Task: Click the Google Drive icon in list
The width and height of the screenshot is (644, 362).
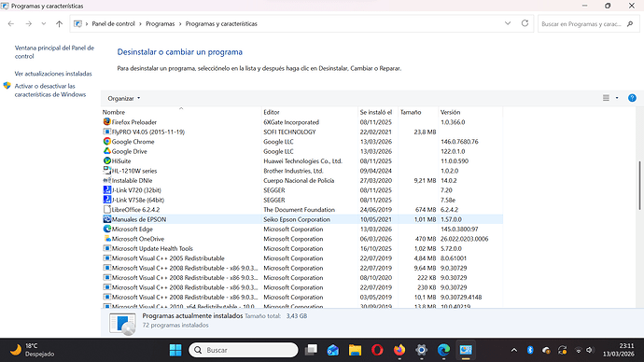Action: pos(106,151)
